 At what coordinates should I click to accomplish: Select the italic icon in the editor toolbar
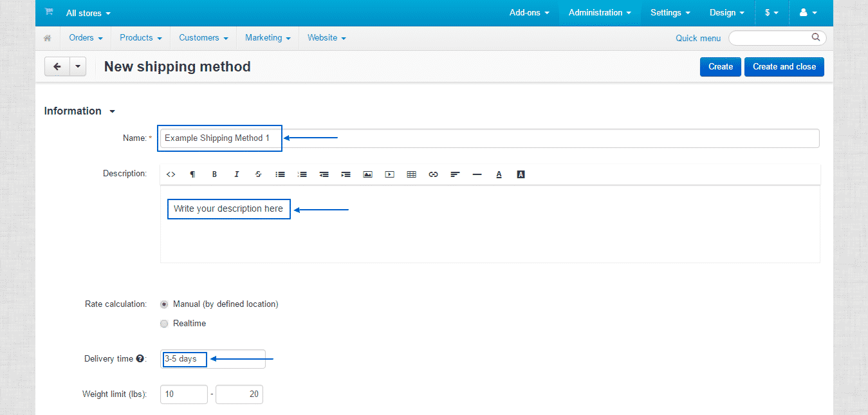[236, 174]
